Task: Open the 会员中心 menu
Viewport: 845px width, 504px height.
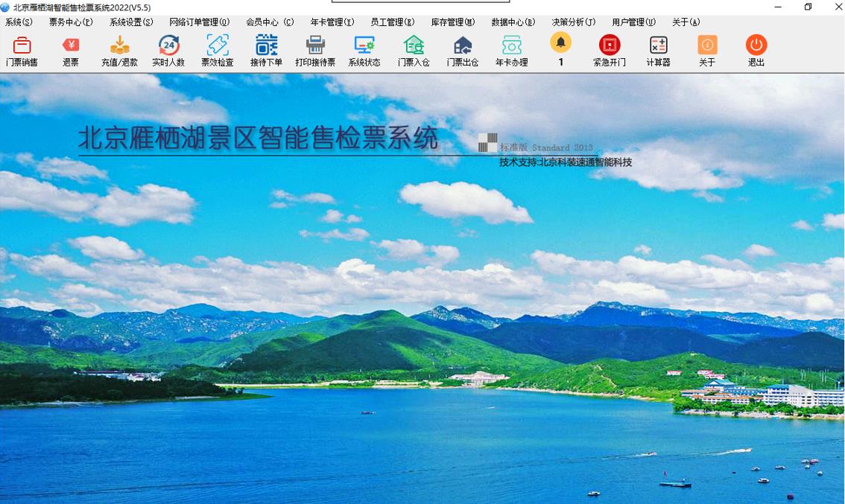Action: (x=270, y=22)
